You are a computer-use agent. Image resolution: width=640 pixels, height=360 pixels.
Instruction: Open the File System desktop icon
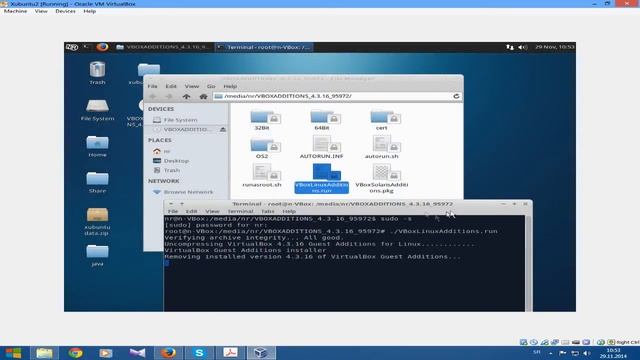(97, 109)
